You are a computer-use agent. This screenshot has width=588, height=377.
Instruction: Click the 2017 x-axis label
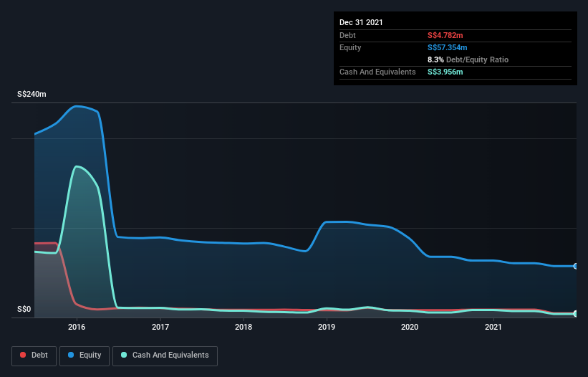coord(160,327)
